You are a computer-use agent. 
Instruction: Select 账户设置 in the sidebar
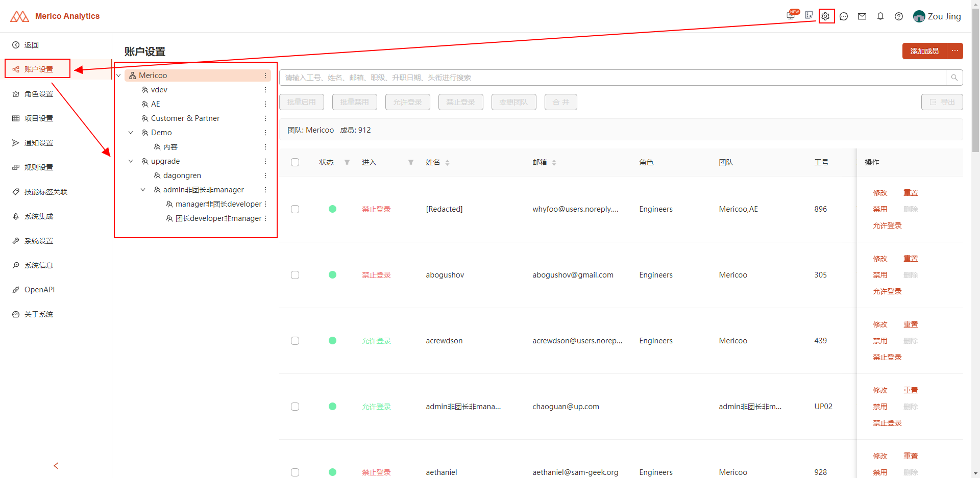tap(56, 69)
